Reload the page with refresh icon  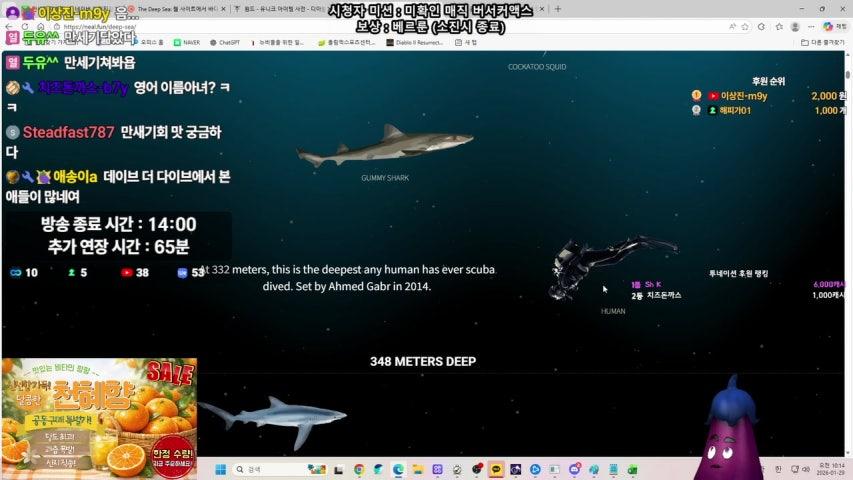(25, 26)
